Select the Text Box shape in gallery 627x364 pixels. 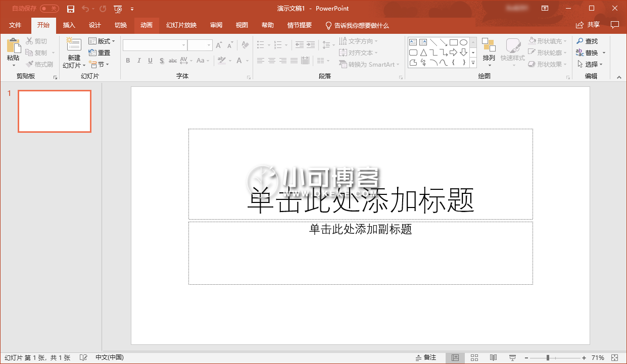pyautogui.click(x=413, y=42)
